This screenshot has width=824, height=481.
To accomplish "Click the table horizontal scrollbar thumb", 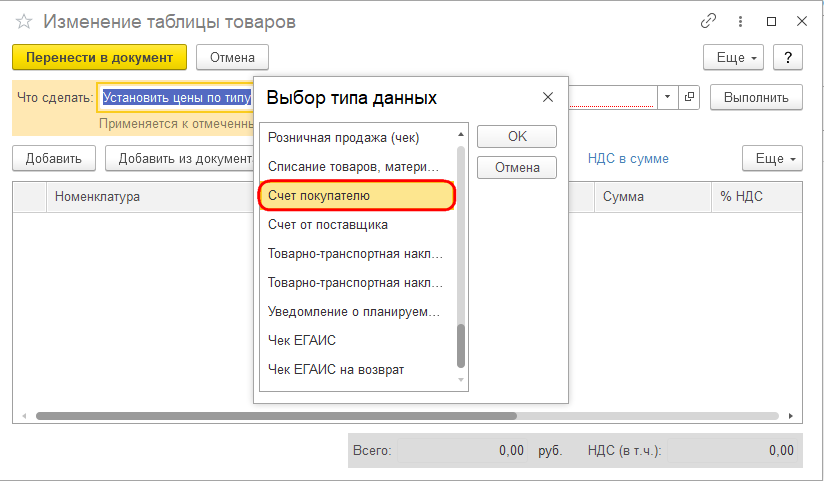I will (x=276, y=416).
